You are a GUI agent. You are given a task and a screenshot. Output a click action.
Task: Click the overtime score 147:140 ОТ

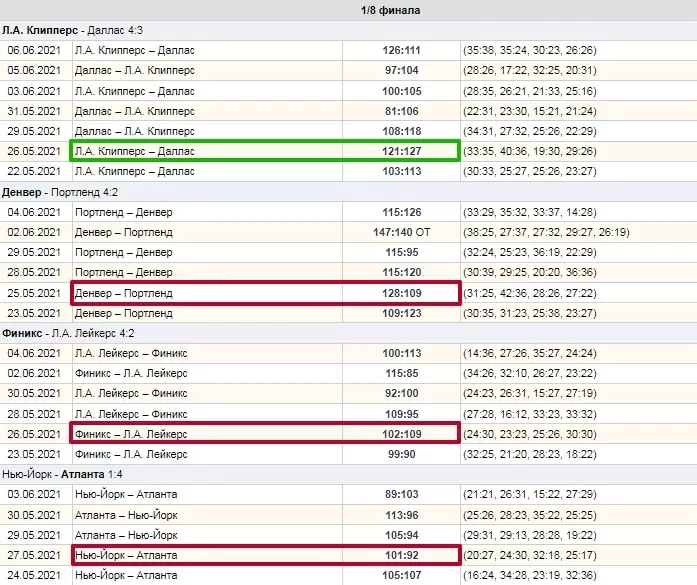click(x=401, y=232)
